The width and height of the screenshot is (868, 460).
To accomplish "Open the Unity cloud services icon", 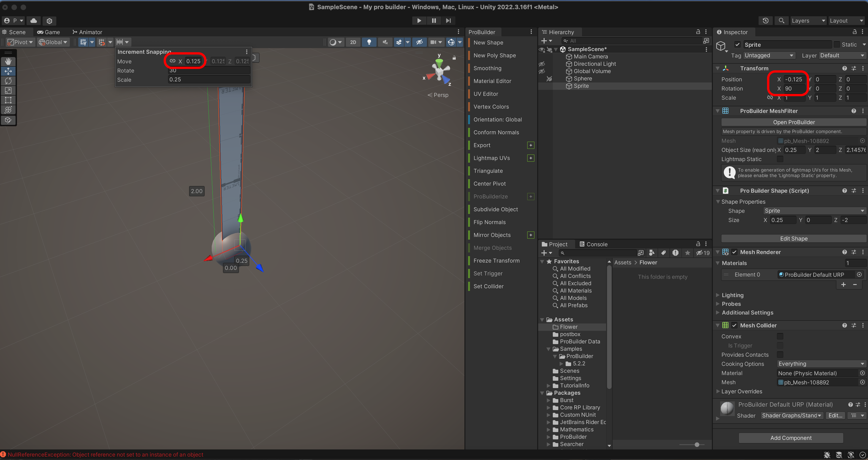I will point(34,21).
